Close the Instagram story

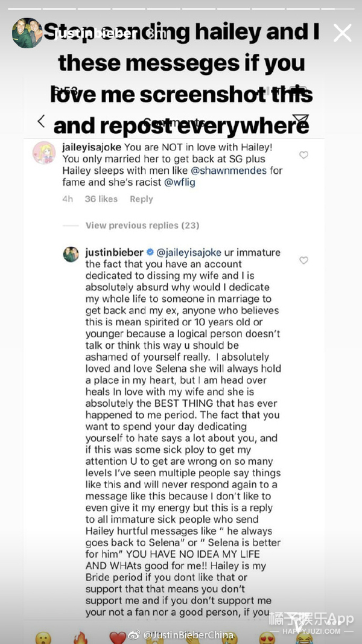[x=342, y=33]
